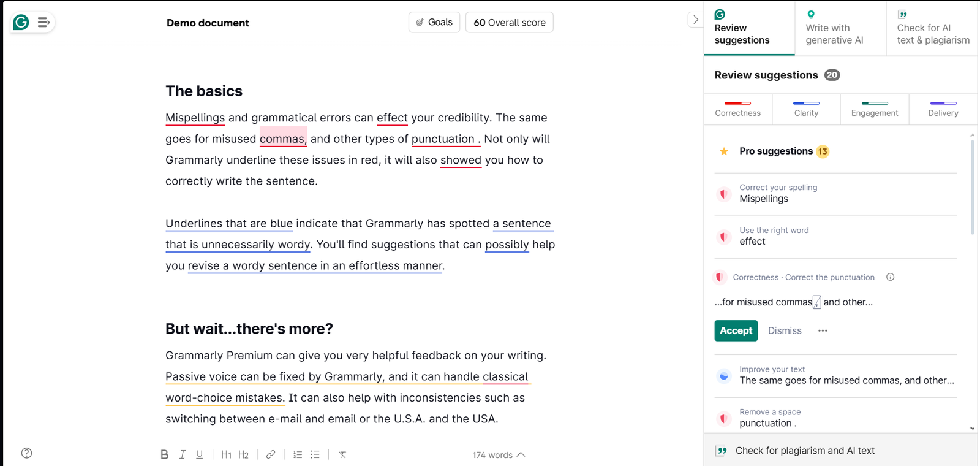980x466 pixels.
Task: Dismiss the punctuation suggestion
Action: 785,330
